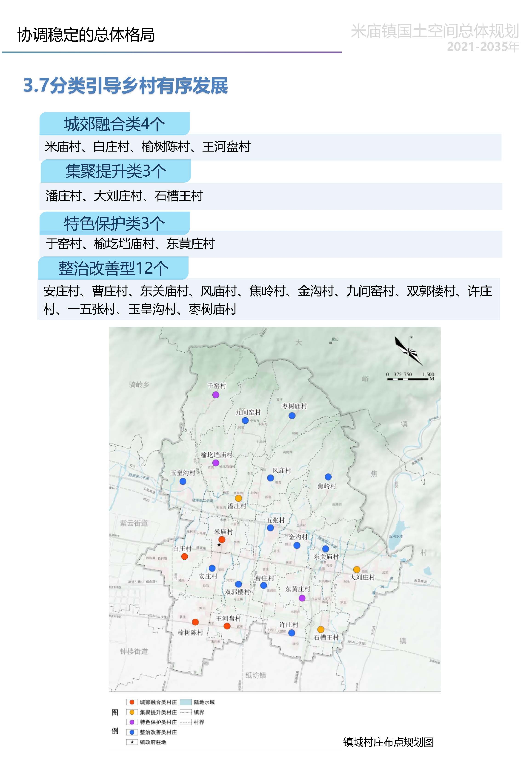Click the red legend swatch for 城郊融合类村庄

click(x=132, y=702)
